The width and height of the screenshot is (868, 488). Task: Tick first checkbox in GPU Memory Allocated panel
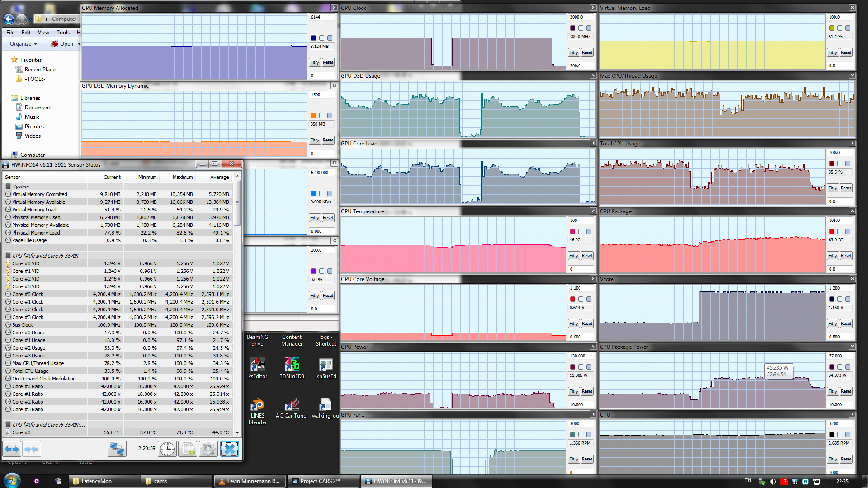[x=322, y=38]
